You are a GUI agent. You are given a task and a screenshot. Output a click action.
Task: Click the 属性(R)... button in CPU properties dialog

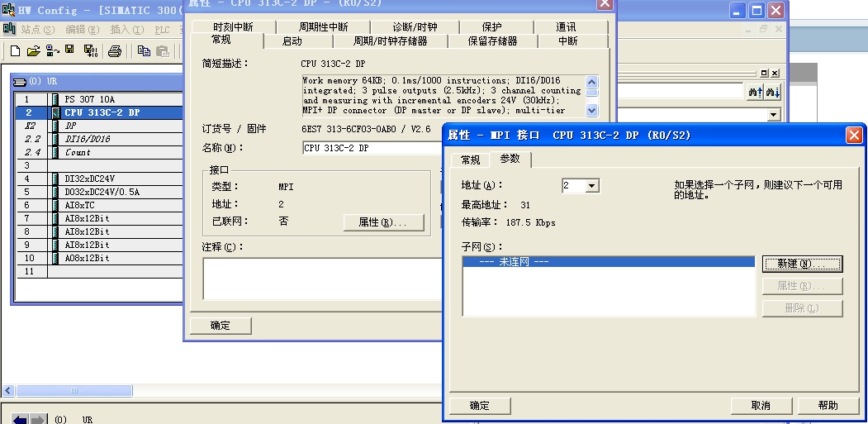click(x=384, y=222)
